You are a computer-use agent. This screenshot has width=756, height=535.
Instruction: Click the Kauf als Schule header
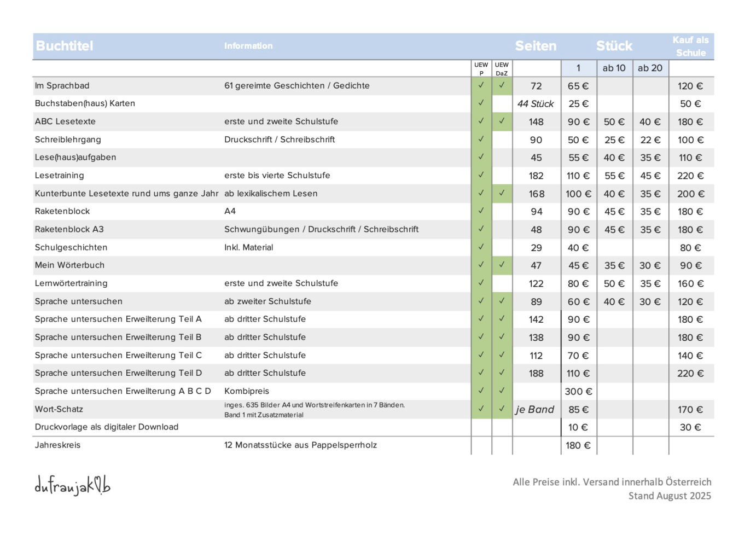(690, 46)
